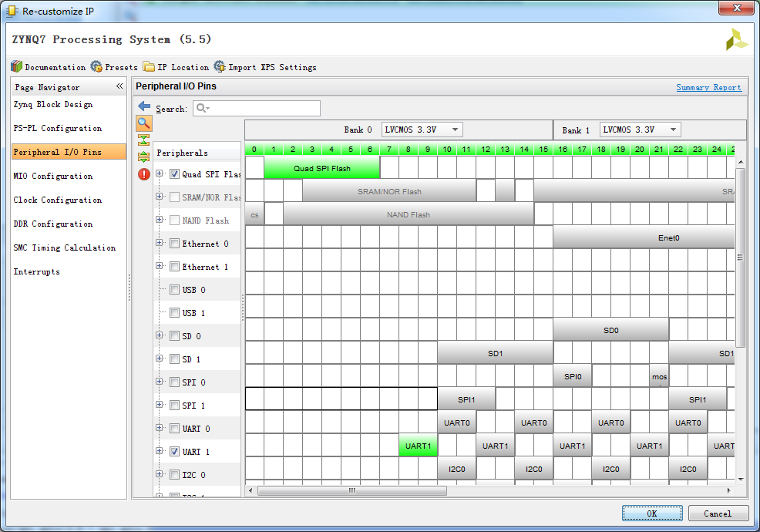Select the SD0 pin block
760x532 pixels.
(x=610, y=330)
